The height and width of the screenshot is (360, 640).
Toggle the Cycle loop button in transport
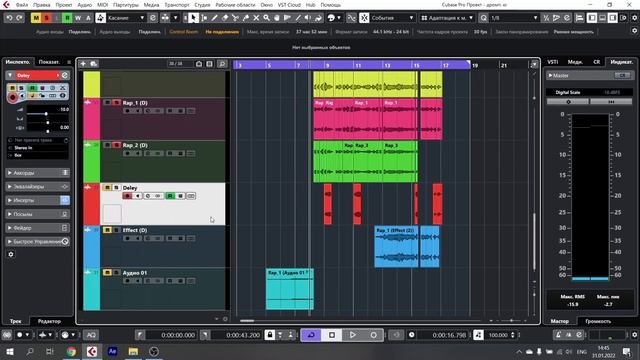311,335
